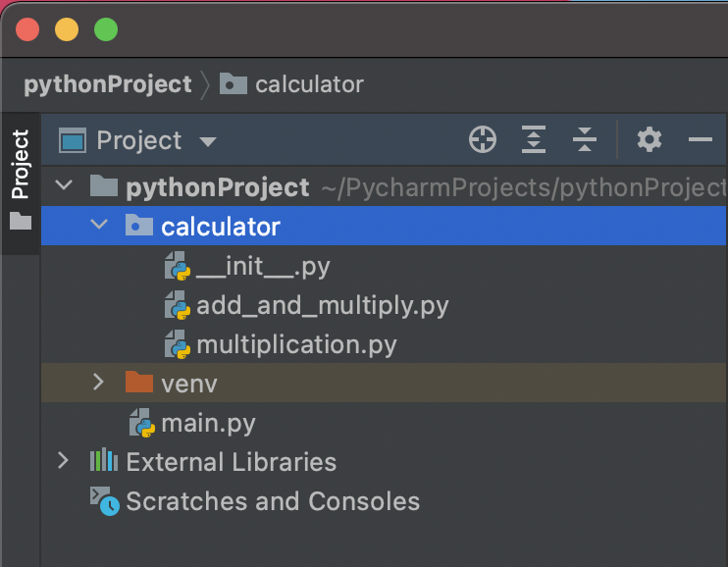Open the __init__.py file
Viewport: 728px width, 567px height.
[263, 267]
